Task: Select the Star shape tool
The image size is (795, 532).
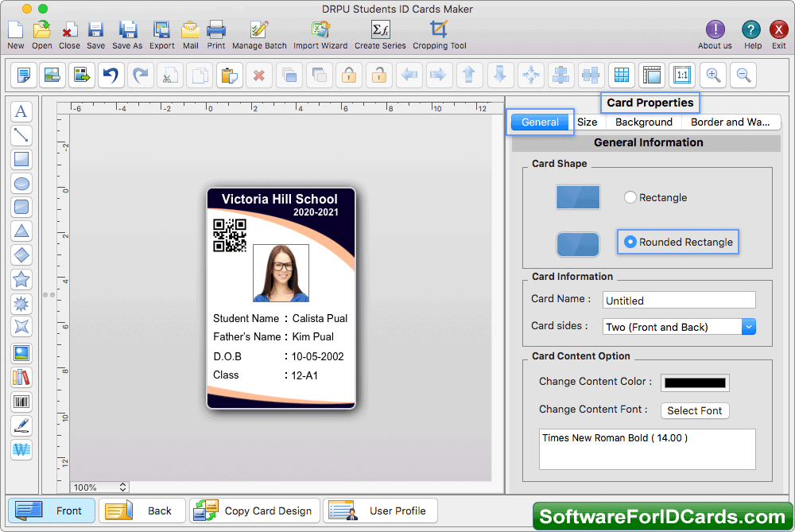Action: [x=21, y=279]
